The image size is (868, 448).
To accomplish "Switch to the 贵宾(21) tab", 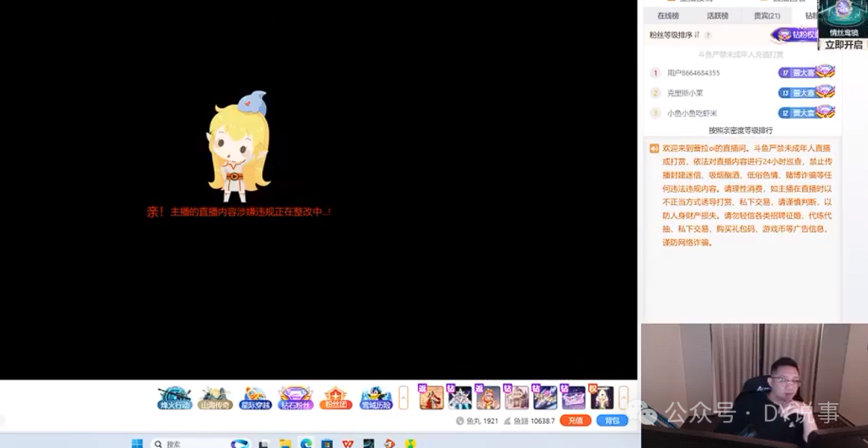I will [x=767, y=15].
